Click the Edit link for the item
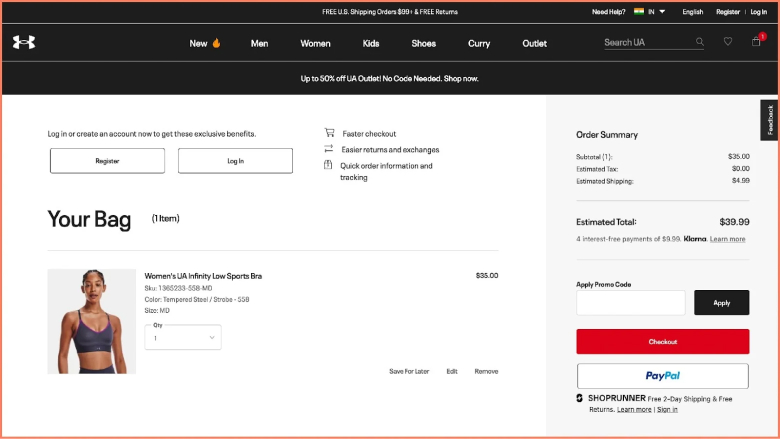The width and height of the screenshot is (780, 439). [452, 371]
